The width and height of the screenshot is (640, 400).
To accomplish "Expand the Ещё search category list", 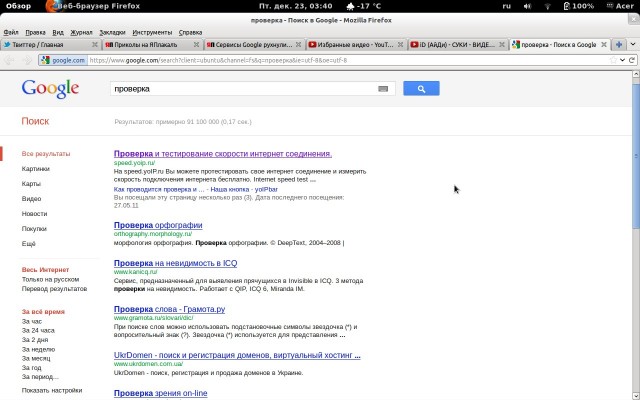I will [29, 244].
